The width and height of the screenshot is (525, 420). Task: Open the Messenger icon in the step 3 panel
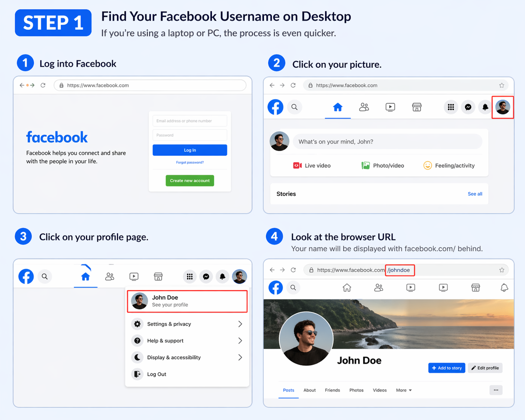click(x=206, y=277)
